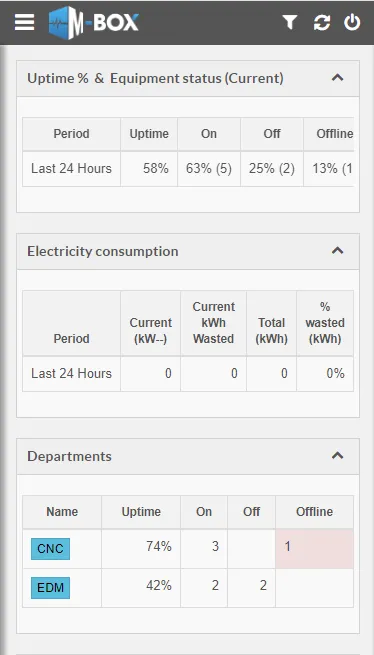
Task: Click the Total (kWh) column header
Action: [x=272, y=323]
